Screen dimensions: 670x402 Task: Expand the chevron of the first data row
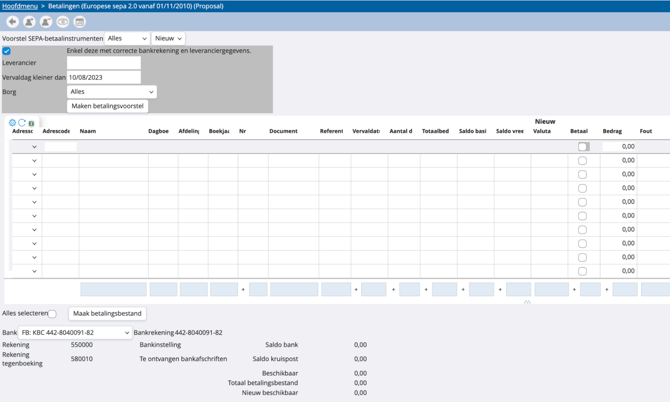coord(34,161)
